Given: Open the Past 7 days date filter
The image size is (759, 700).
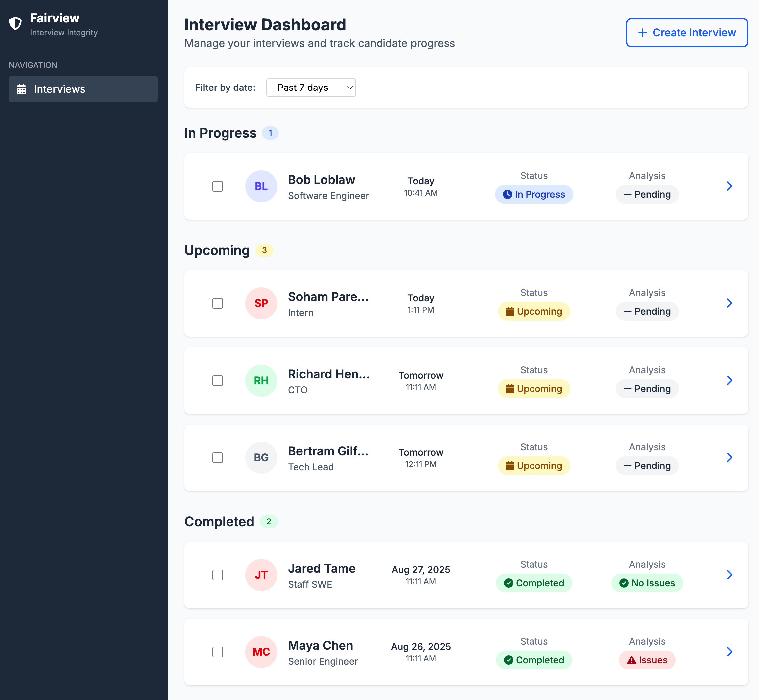Looking at the screenshot, I should 311,87.
